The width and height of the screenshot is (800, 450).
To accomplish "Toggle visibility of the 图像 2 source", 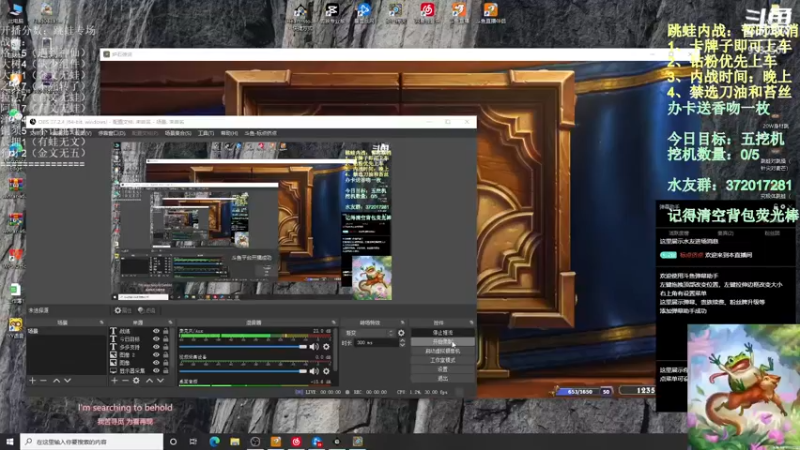I will (x=156, y=355).
